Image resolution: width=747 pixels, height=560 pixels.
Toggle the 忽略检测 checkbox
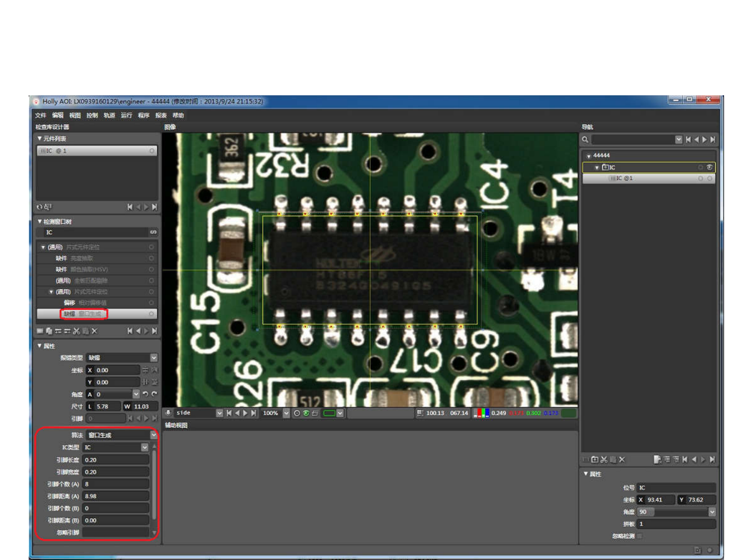pyautogui.click(x=639, y=536)
